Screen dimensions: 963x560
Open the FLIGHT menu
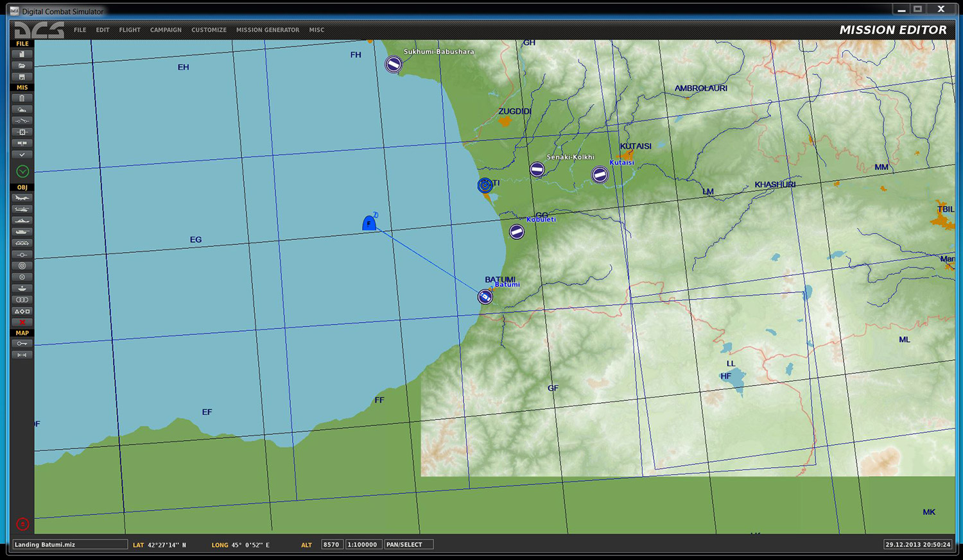point(130,30)
